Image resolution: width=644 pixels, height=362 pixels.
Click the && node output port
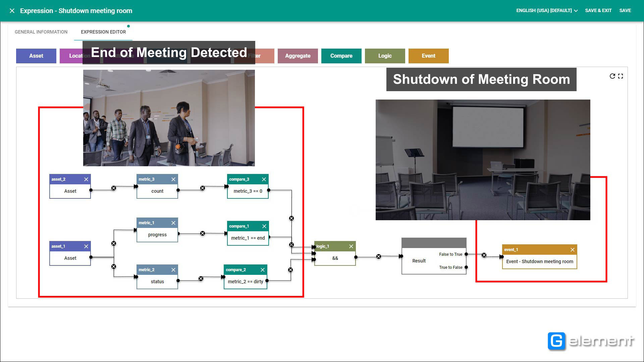[x=356, y=257]
